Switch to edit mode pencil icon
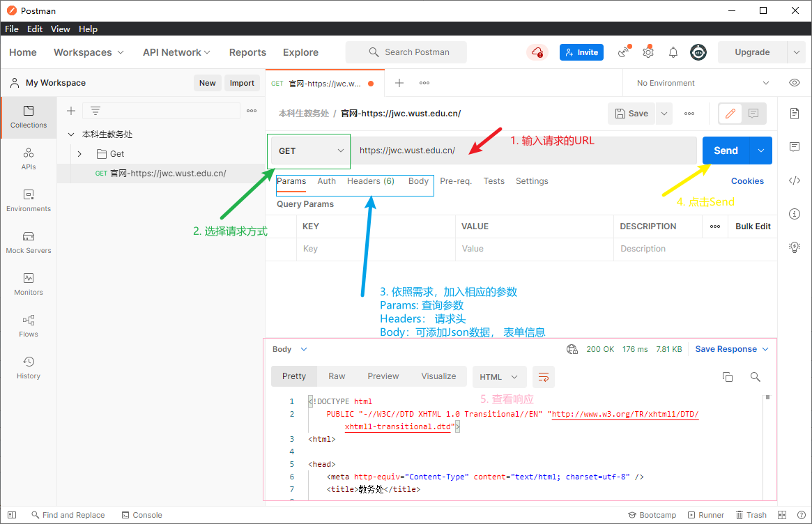The image size is (812, 524). coord(730,114)
